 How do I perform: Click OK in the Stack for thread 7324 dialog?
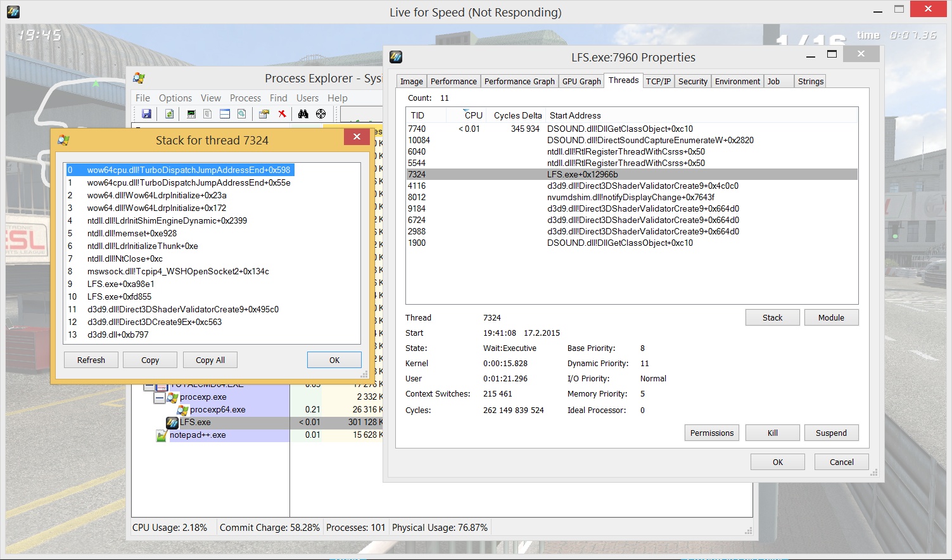[334, 360]
